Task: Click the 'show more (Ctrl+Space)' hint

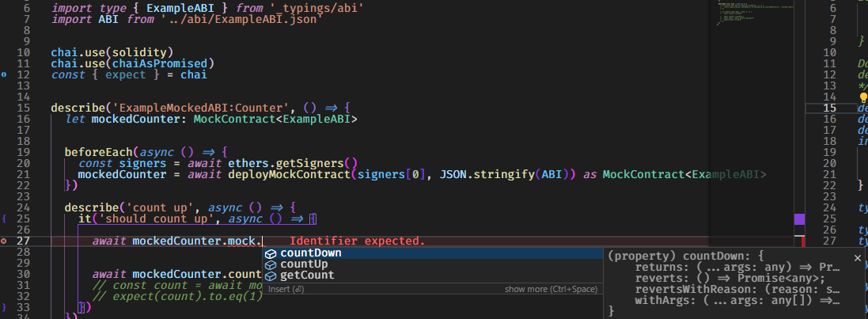Action: (x=551, y=289)
